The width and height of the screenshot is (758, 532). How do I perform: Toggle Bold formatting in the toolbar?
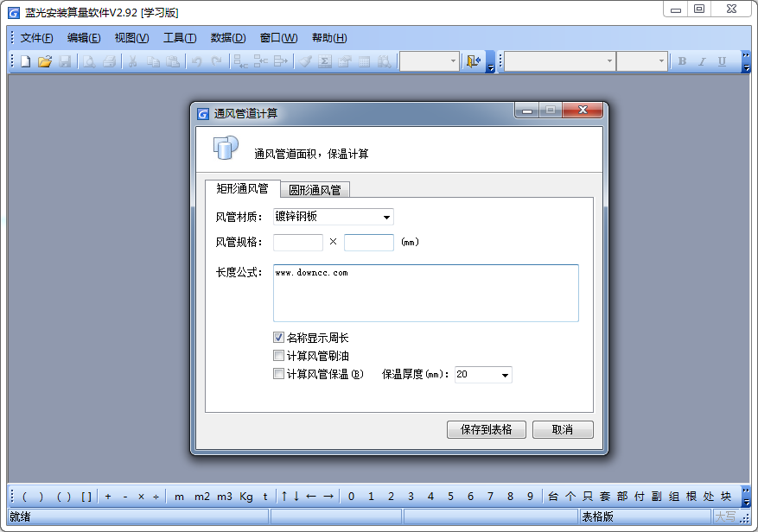(x=682, y=61)
